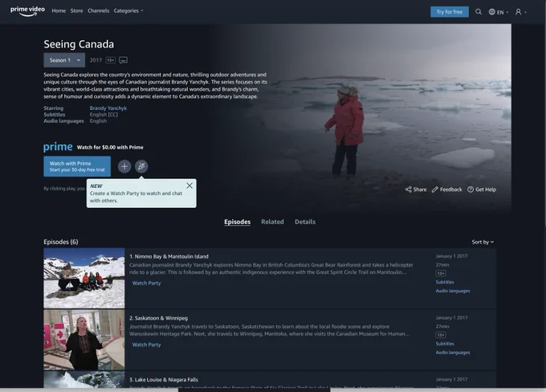Click the 'Seeing Canada' title heading

[x=79, y=44]
